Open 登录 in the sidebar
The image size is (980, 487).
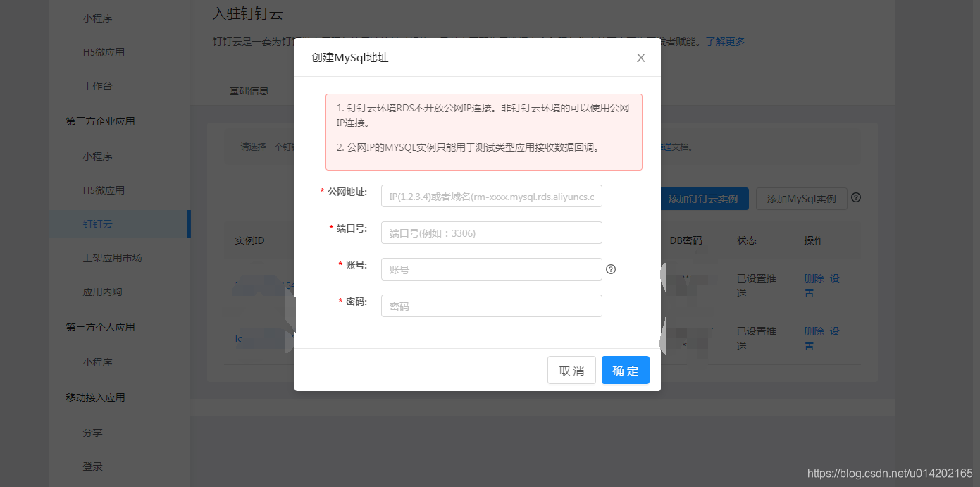click(x=92, y=467)
